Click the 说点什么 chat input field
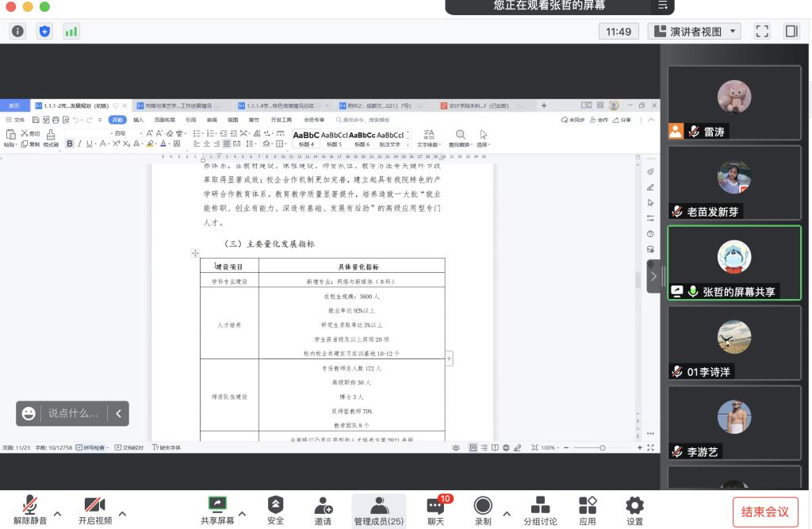 (x=73, y=413)
